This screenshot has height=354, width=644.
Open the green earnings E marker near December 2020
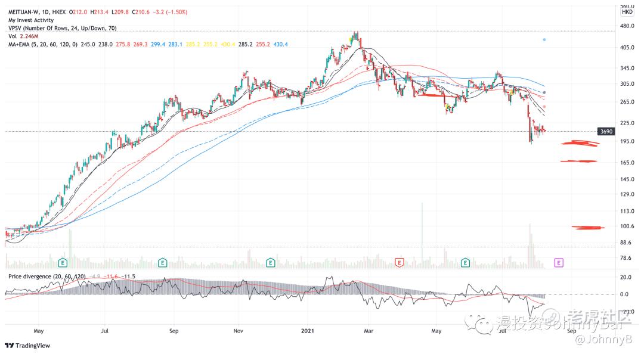(270, 262)
